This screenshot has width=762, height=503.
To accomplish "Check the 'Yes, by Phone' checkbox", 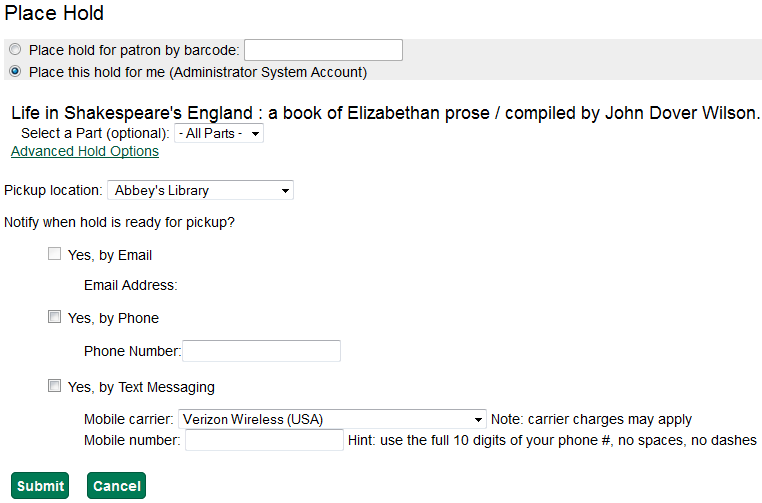I will pyautogui.click(x=54, y=317).
